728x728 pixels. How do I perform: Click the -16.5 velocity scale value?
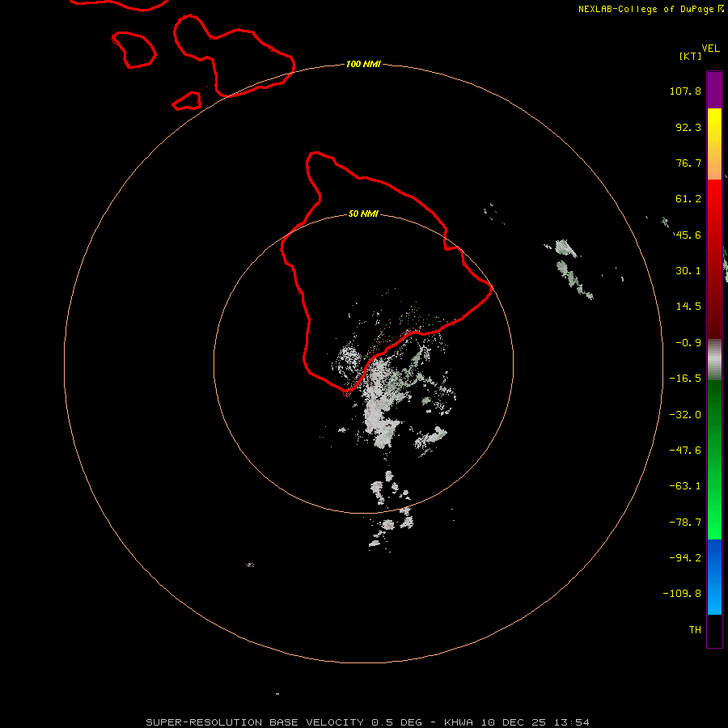pyautogui.click(x=685, y=379)
